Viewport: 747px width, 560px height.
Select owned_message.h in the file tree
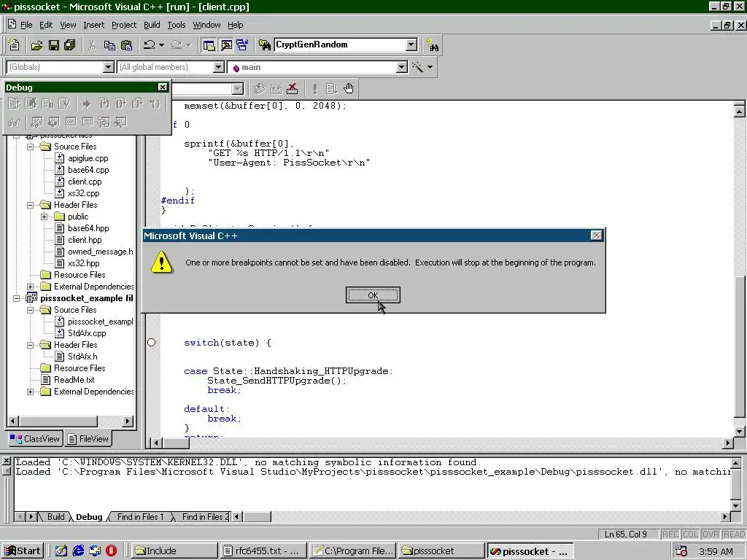tap(100, 252)
